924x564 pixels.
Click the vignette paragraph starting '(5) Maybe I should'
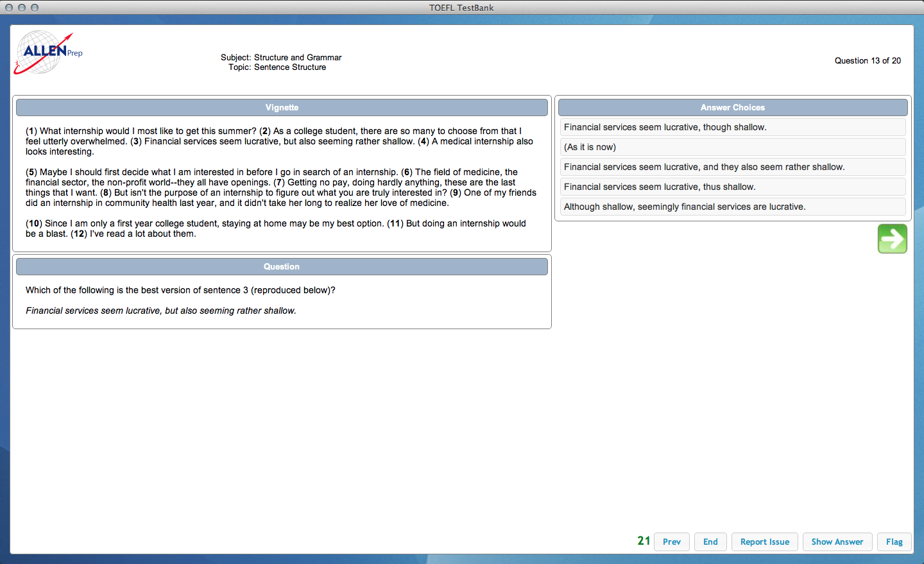point(281,187)
